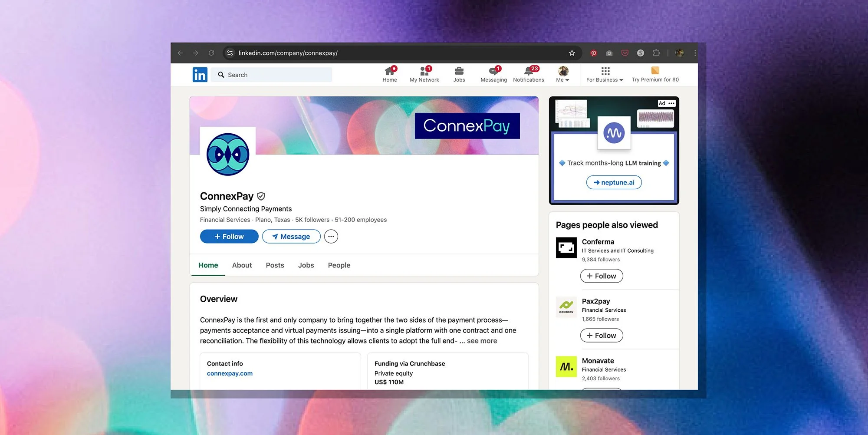
Task: Click the ConnexPay round company logo
Action: 228,155
